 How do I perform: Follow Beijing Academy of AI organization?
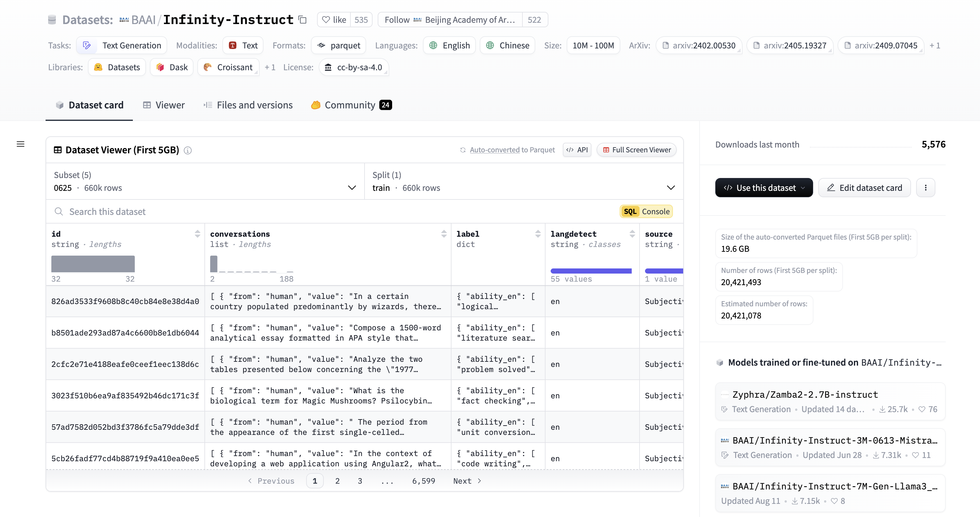click(450, 20)
